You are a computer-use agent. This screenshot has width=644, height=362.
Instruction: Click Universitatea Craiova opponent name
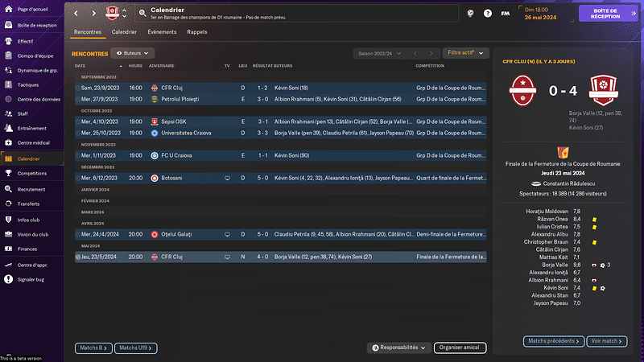(x=186, y=133)
